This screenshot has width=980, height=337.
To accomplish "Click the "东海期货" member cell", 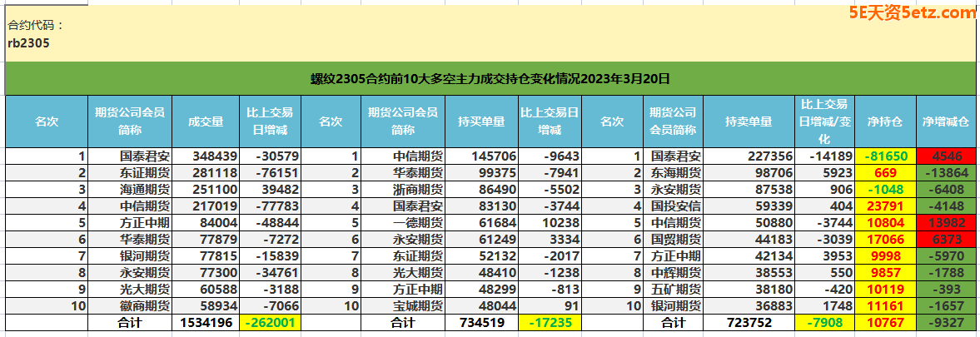I will point(673,173).
